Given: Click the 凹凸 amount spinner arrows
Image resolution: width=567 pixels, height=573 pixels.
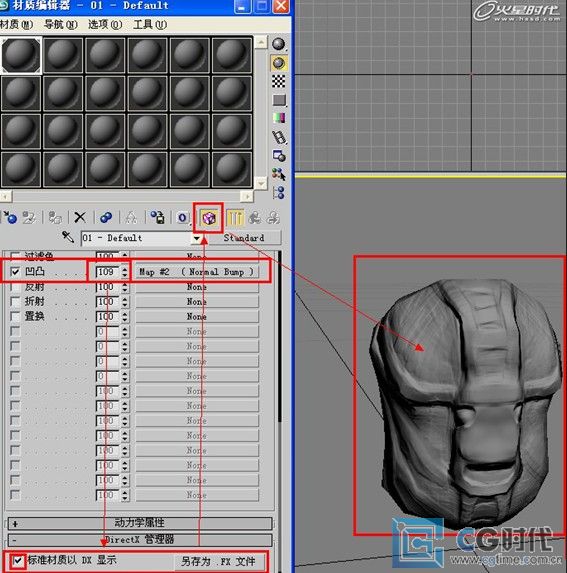Looking at the screenshot, I should 125,272.
